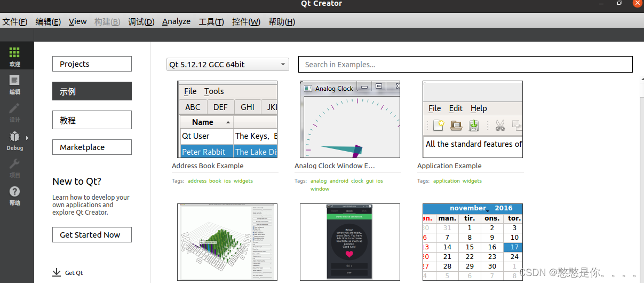644x283 pixels.
Task: Click the Search in Examples field
Action: (x=465, y=65)
